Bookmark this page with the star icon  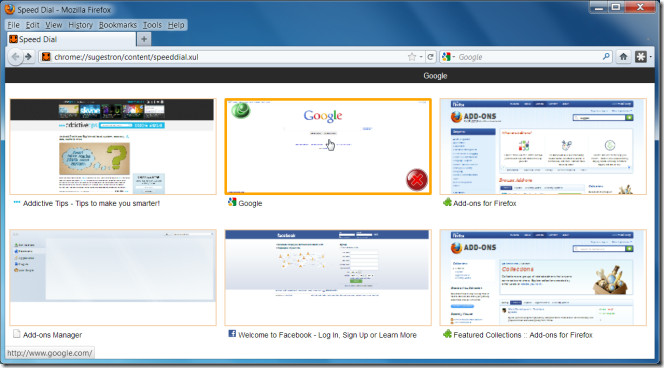point(412,57)
